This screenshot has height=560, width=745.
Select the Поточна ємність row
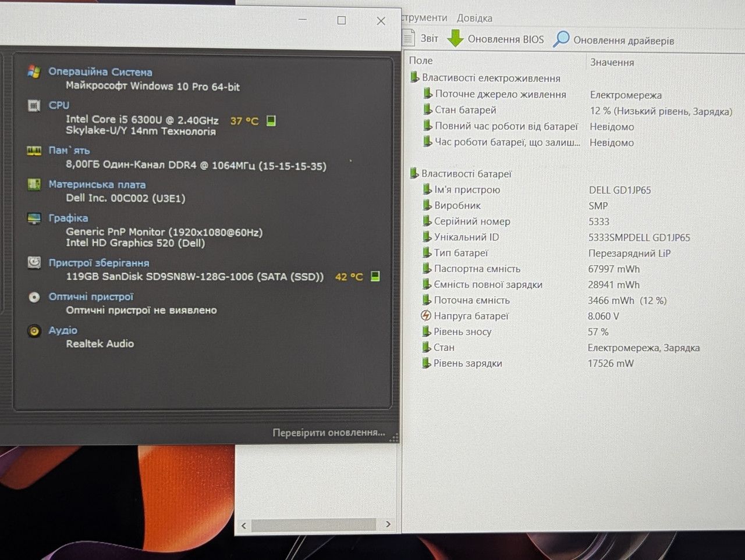[x=543, y=300]
